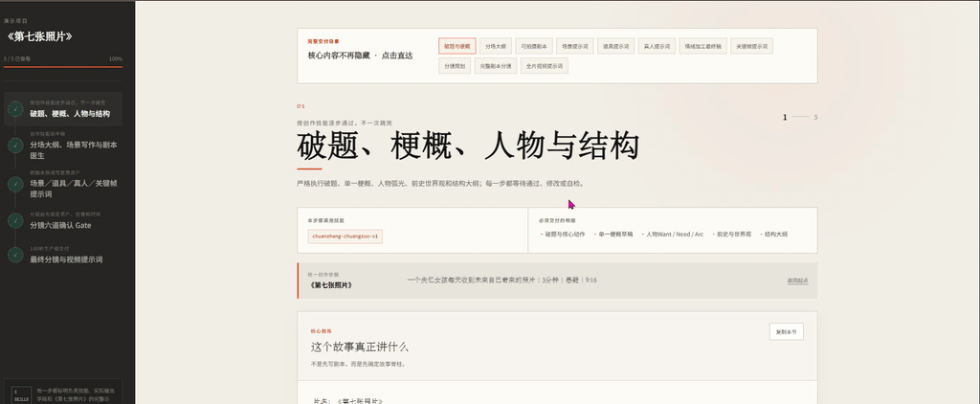Jump to 分场大纲 via the directory tag
Viewport: 980px width, 404px height.
click(x=497, y=46)
